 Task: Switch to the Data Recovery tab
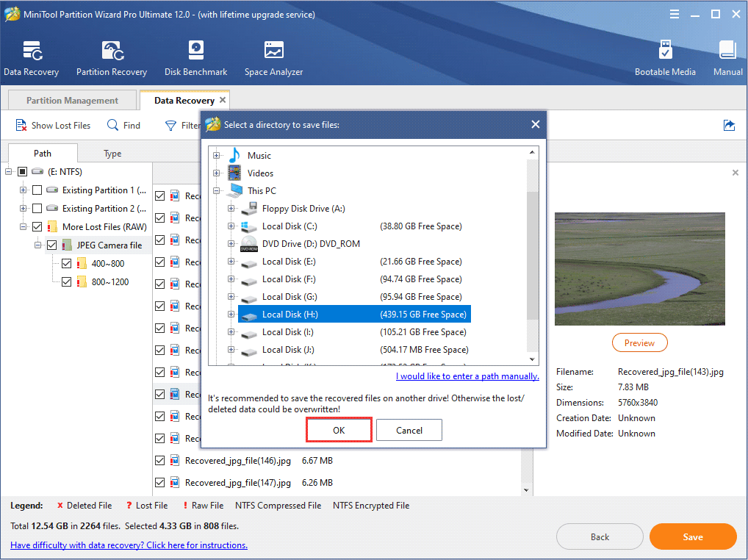(184, 100)
